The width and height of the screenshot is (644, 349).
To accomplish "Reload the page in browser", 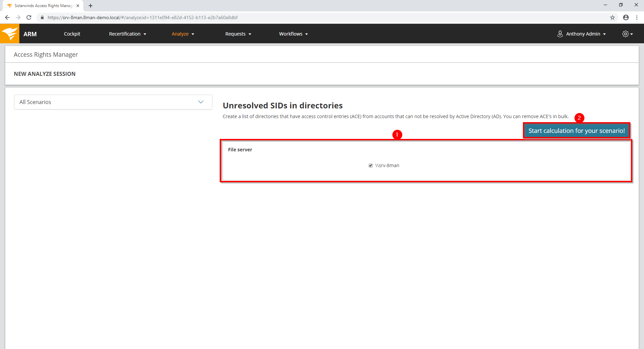I will click(x=29, y=17).
